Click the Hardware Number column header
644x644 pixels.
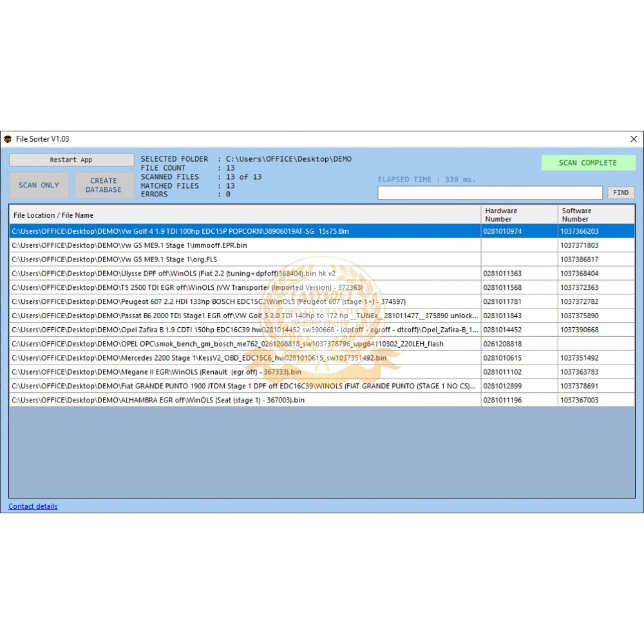[x=519, y=215]
